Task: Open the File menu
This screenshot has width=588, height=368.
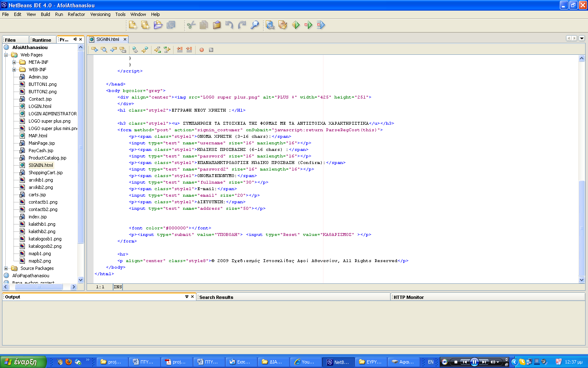Action: [5, 14]
